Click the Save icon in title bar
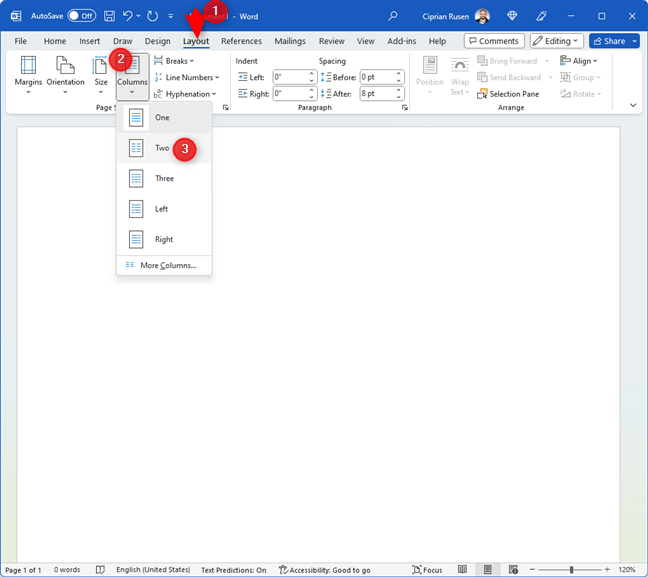The height and width of the screenshot is (577, 648). [x=109, y=16]
